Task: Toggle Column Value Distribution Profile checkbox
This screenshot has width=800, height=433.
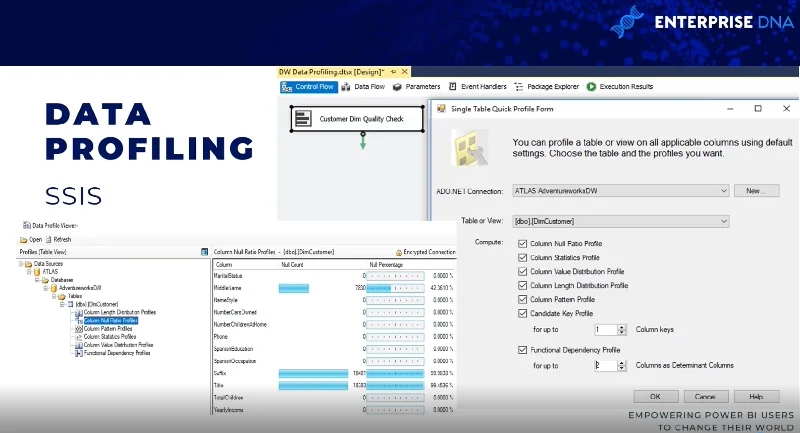Action: click(x=522, y=271)
